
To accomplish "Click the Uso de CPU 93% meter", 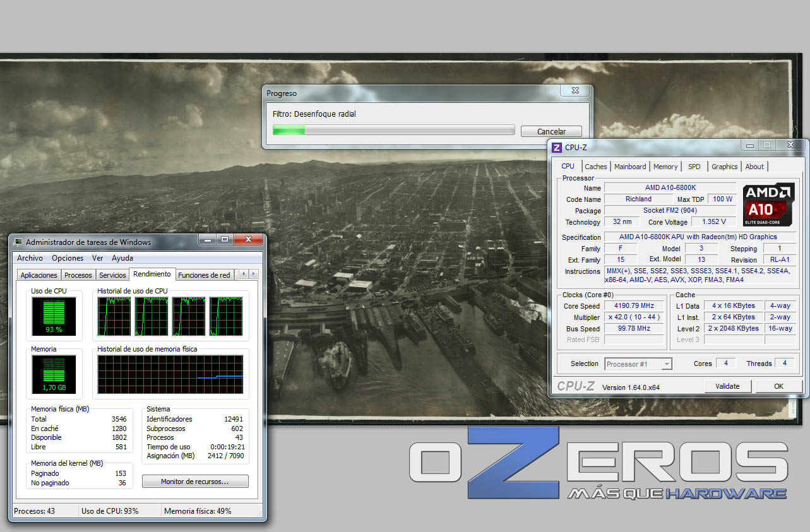I will [x=54, y=316].
